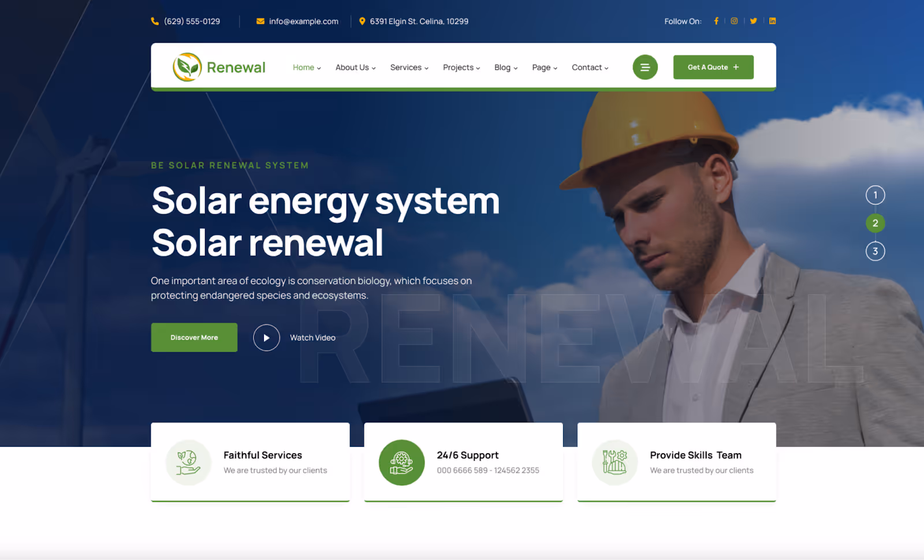This screenshot has width=924, height=560.
Task: Expand the About Us dropdown menu
Action: pyautogui.click(x=356, y=68)
